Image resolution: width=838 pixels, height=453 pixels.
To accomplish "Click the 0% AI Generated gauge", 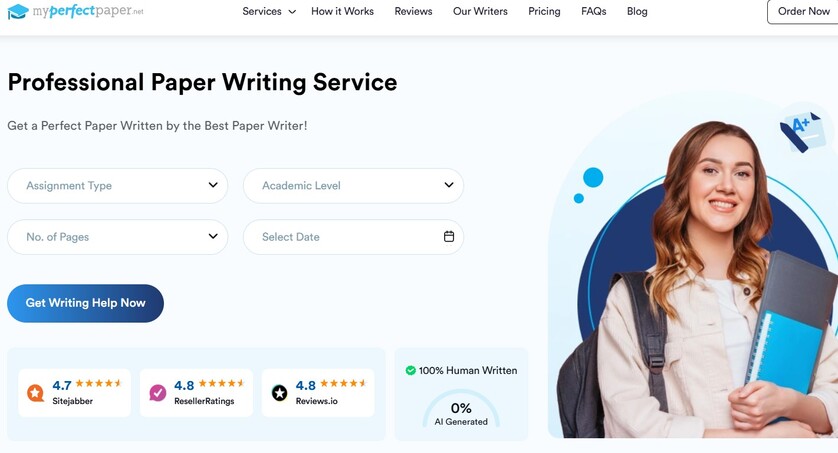I will pyautogui.click(x=461, y=409).
